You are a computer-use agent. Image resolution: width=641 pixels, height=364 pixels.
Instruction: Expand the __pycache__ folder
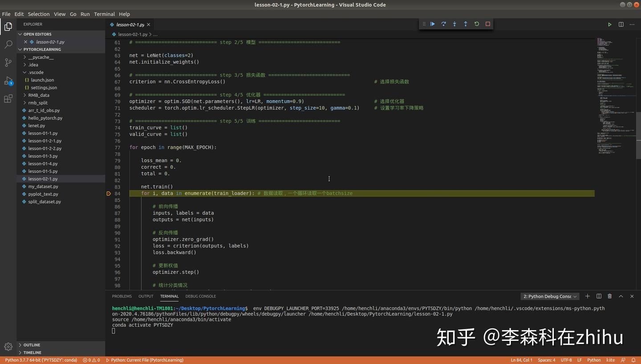pos(41,57)
